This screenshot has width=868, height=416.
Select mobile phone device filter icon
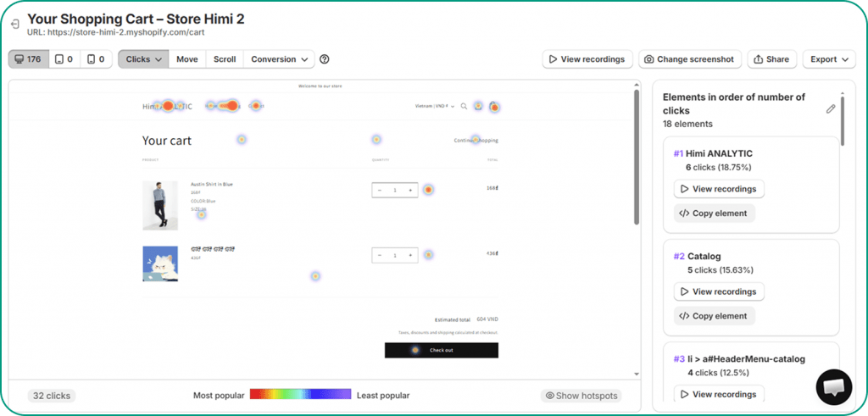97,59
